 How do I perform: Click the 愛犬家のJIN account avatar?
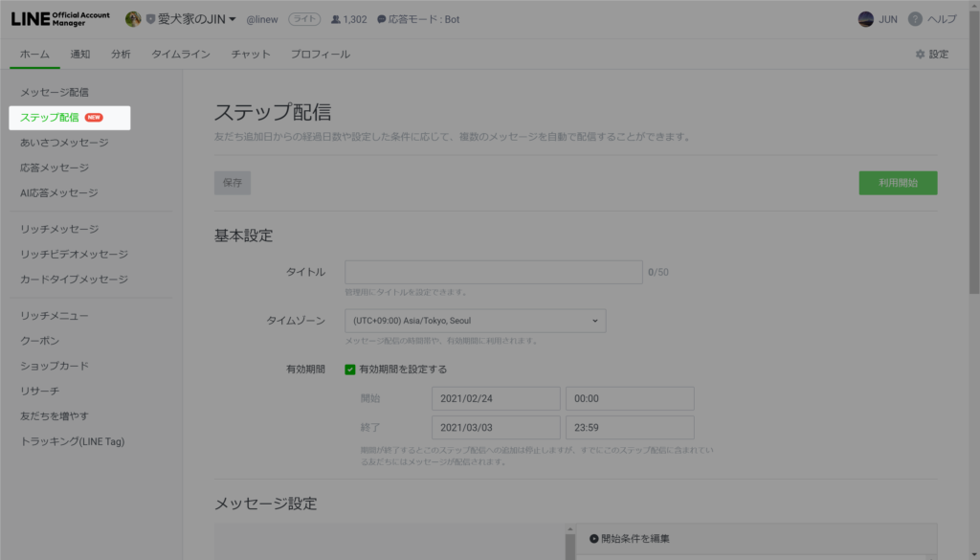(x=133, y=19)
